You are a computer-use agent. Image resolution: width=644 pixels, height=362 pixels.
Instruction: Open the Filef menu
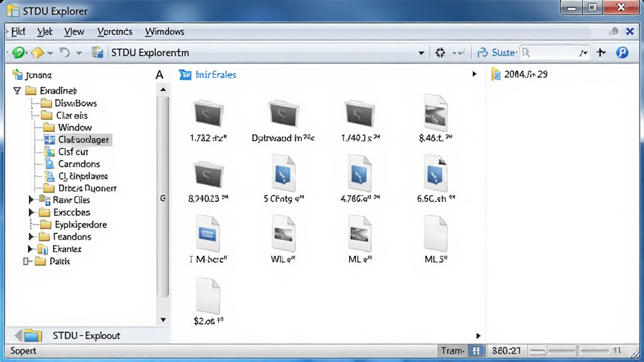(x=18, y=31)
